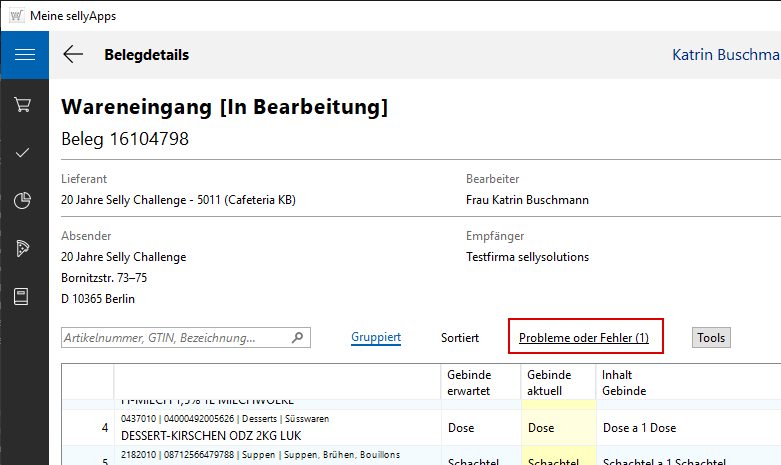781x465 pixels.
Task: Select the checkmark icon in sidebar
Action: pos(23,152)
